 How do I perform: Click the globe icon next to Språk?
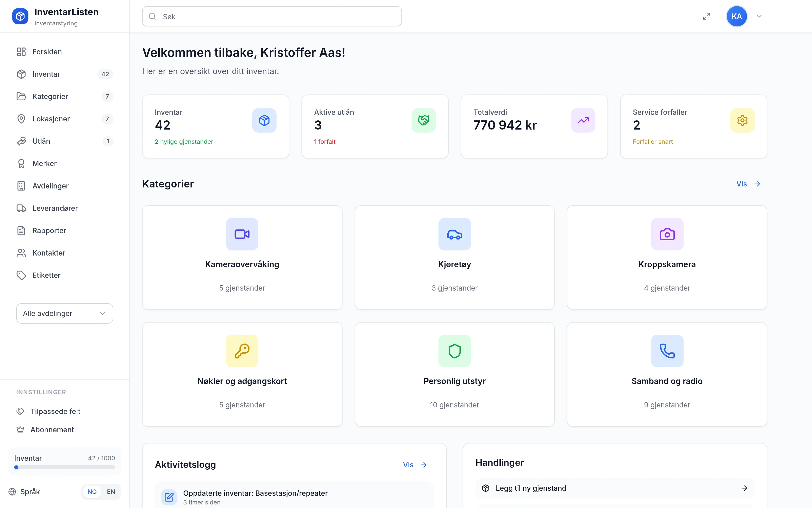coord(12,491)
